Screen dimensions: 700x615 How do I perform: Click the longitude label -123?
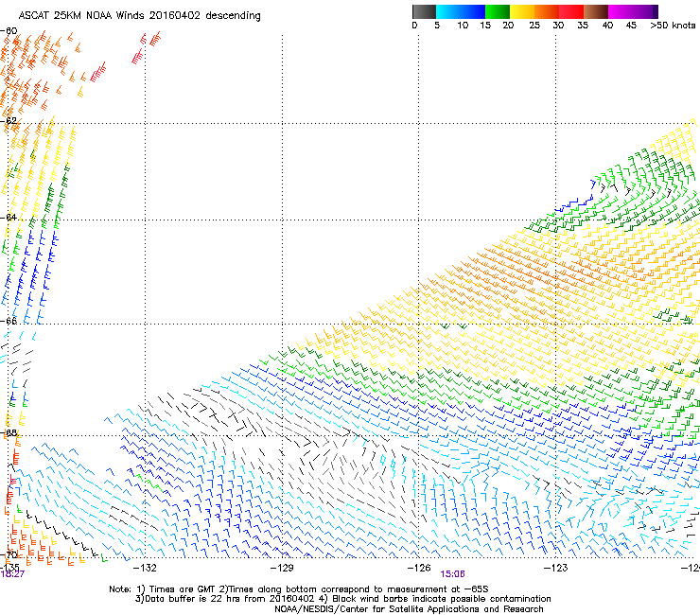[x=555, y=568]
